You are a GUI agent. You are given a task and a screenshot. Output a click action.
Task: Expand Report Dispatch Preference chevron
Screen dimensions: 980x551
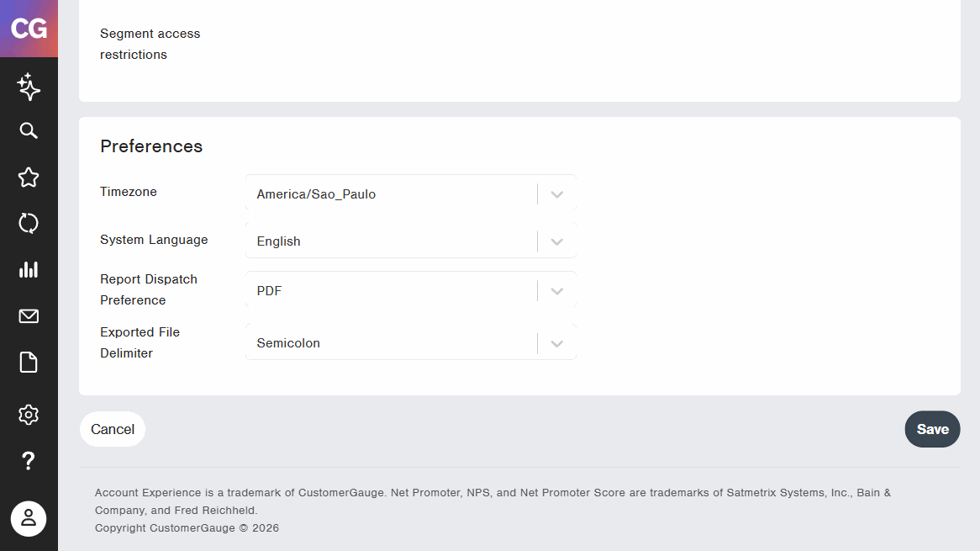(557, 291)
